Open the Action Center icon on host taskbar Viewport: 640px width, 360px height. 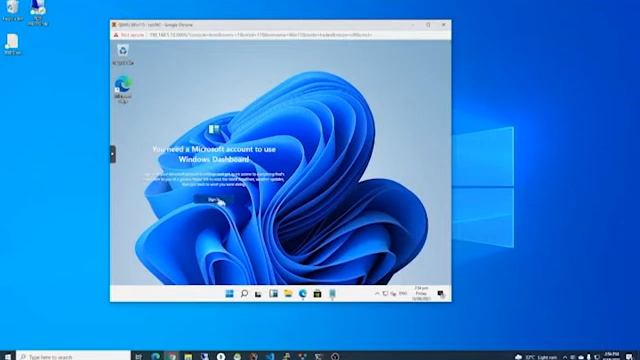[x=629, y=357]
